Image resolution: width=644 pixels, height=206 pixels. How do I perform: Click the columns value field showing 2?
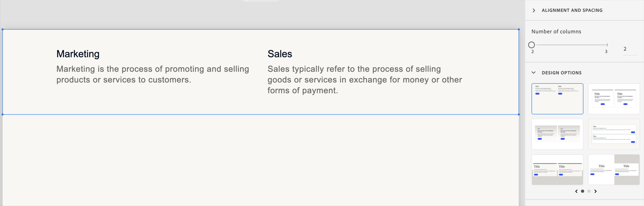[625, 49]
